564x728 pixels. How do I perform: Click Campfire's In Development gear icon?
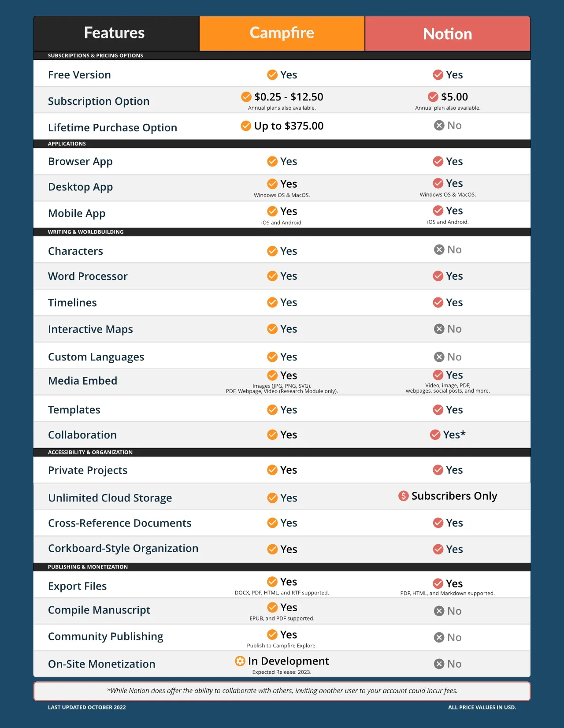240,661
